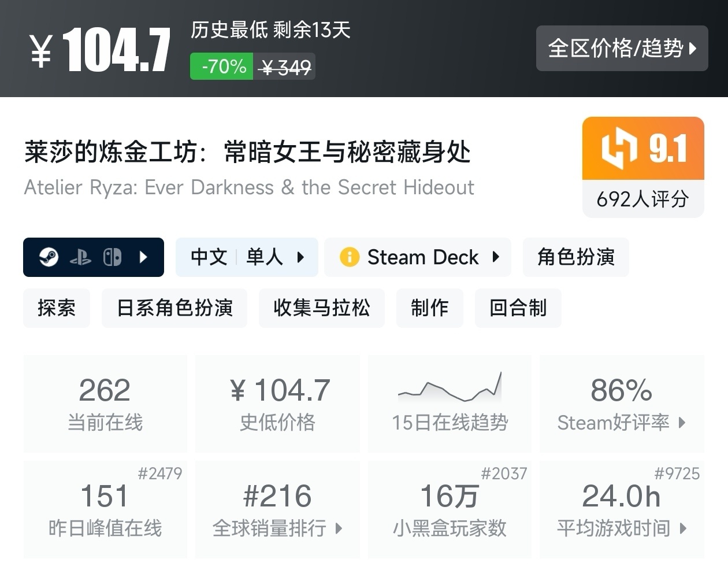This screenshot has width=728, height=566.
Task: Click the English title Atelier Ryza
Action: [249, 187]
